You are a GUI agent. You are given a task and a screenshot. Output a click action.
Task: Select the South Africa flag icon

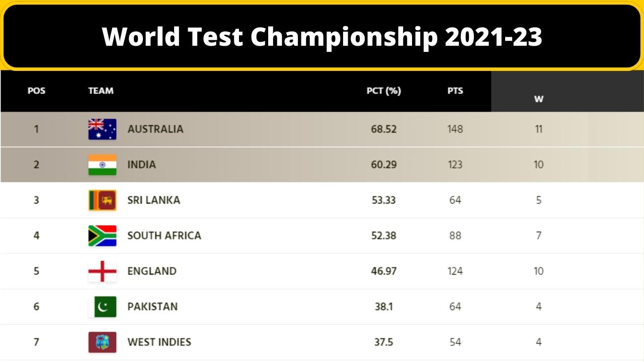(102, 235)
